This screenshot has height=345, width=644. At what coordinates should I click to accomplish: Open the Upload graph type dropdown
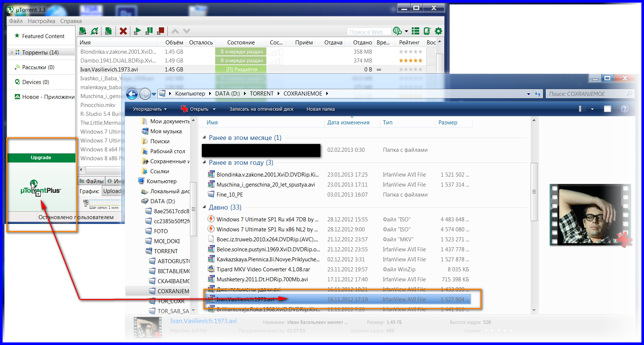tap(112, 191)
